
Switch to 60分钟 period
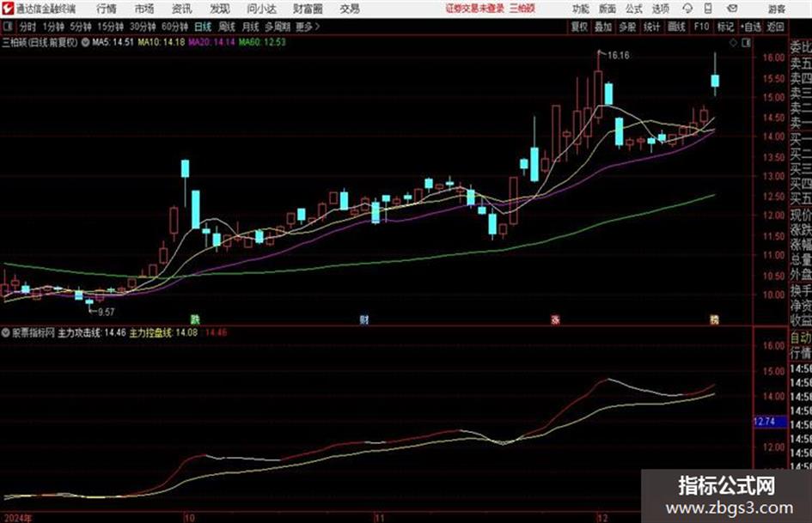pyautogui.click(x=174, y=27)
